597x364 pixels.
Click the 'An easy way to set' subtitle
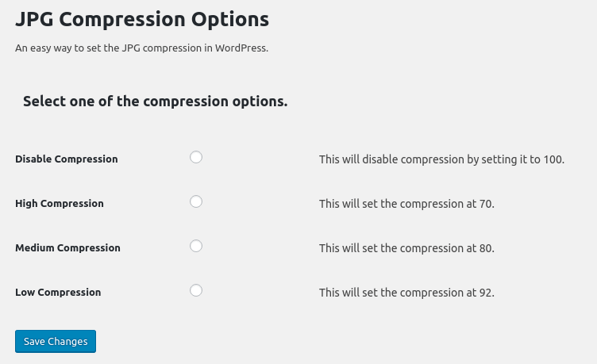[141, 48]
